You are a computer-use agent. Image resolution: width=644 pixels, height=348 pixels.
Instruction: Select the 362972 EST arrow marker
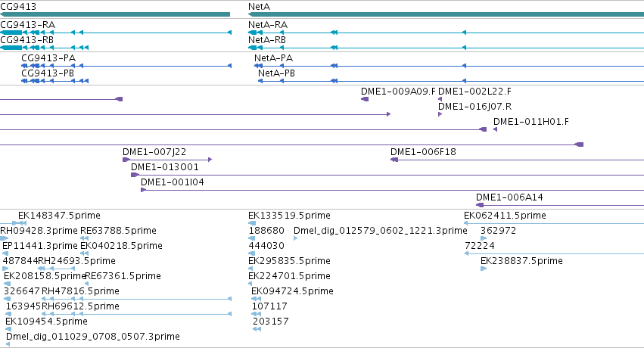[x=484, y=238]
